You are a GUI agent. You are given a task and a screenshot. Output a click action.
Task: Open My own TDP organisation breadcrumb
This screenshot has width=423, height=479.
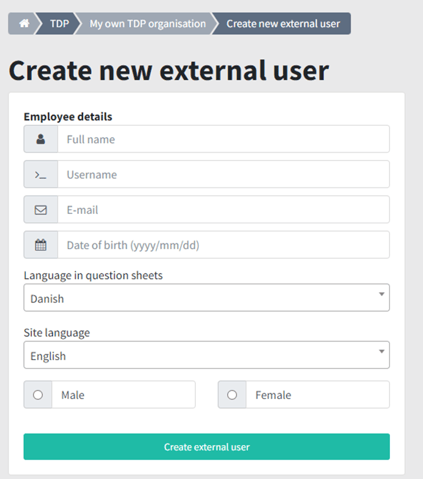(x=148, y=24)
